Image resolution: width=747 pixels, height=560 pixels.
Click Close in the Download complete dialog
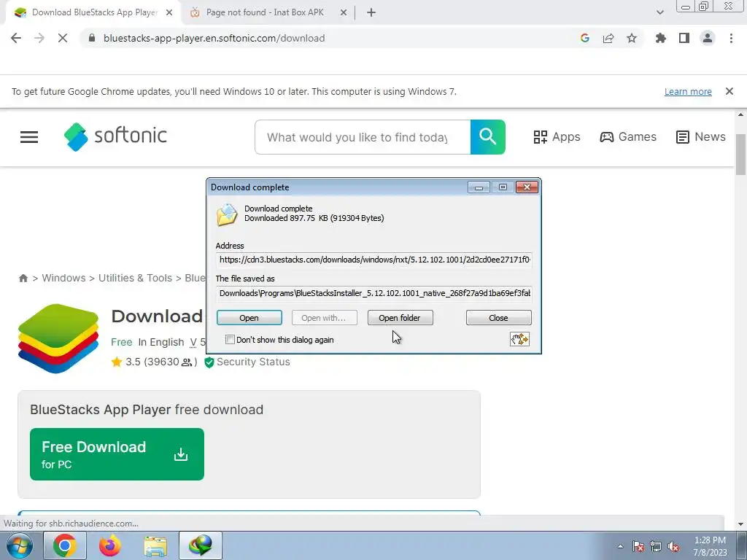click(498, 318)
